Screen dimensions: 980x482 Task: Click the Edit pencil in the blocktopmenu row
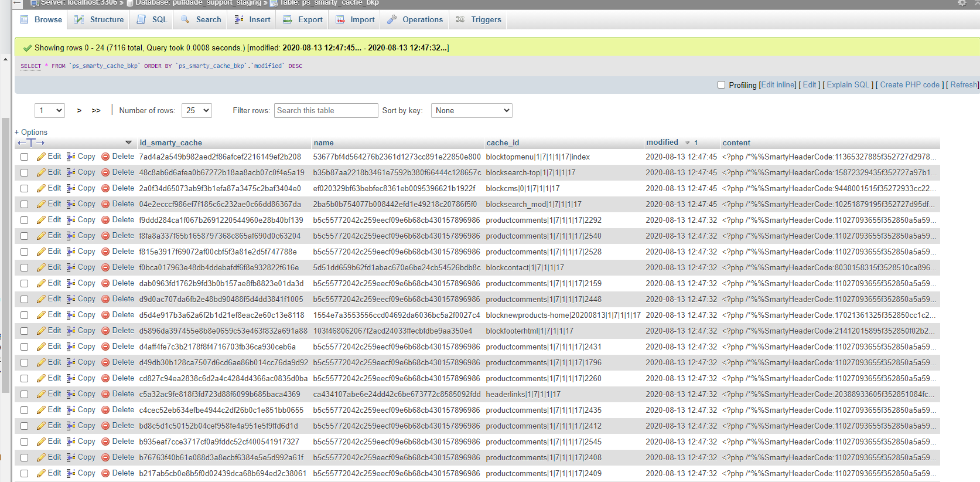[x=41, y=157]
